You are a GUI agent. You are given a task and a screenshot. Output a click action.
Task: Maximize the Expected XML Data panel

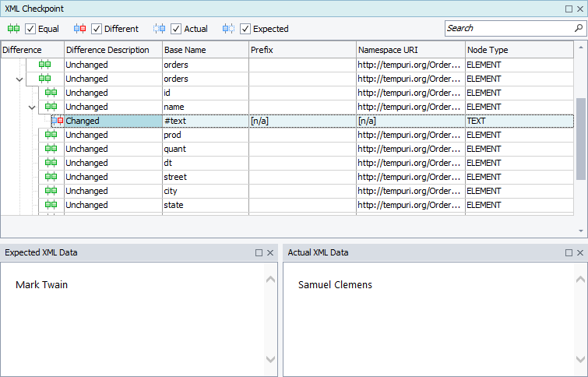coord(259,253)
